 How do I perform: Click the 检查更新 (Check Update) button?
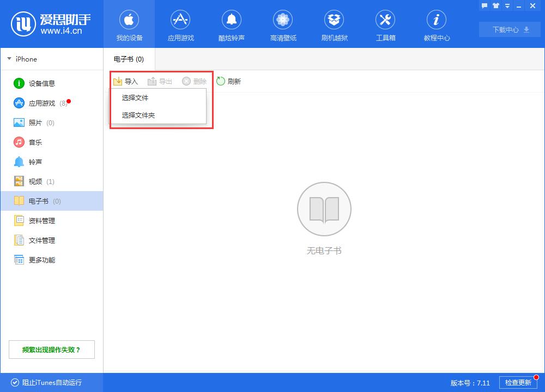click(x=518, y=383)
